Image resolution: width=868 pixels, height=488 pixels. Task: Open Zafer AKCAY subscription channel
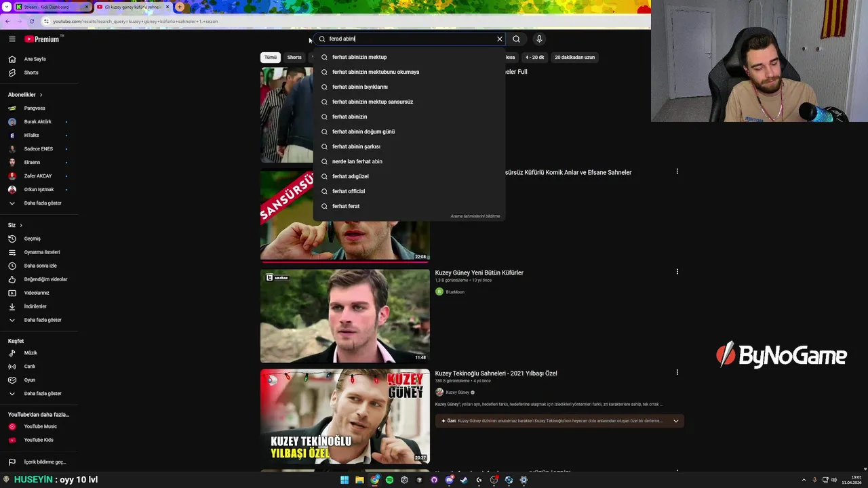tap(39, 176)
